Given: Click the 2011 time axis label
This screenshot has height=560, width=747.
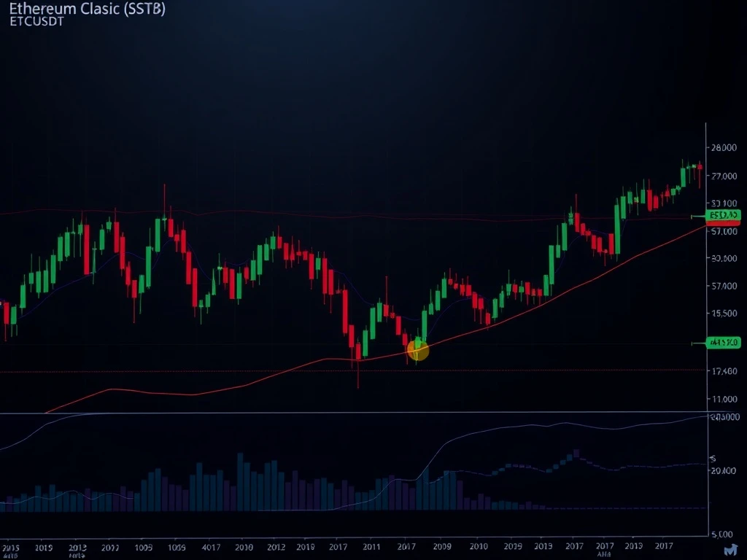Looking at the screenshot, I should [371, 547].
